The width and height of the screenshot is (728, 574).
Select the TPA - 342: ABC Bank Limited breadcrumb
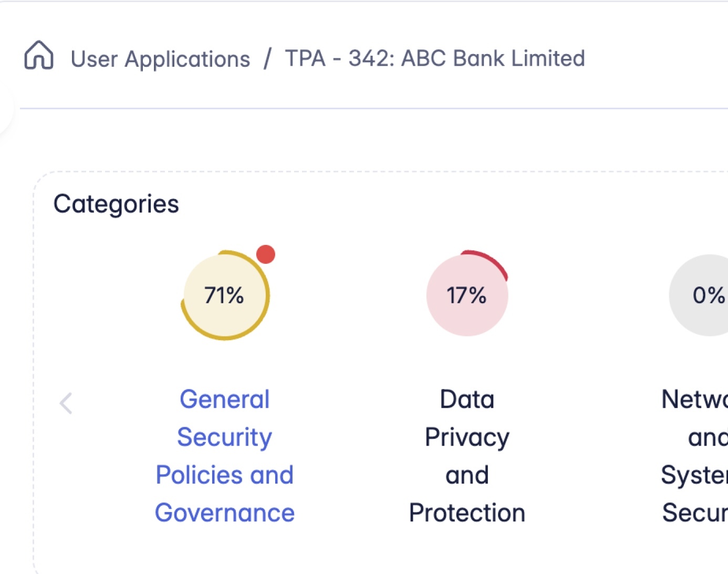click(435, 58)
